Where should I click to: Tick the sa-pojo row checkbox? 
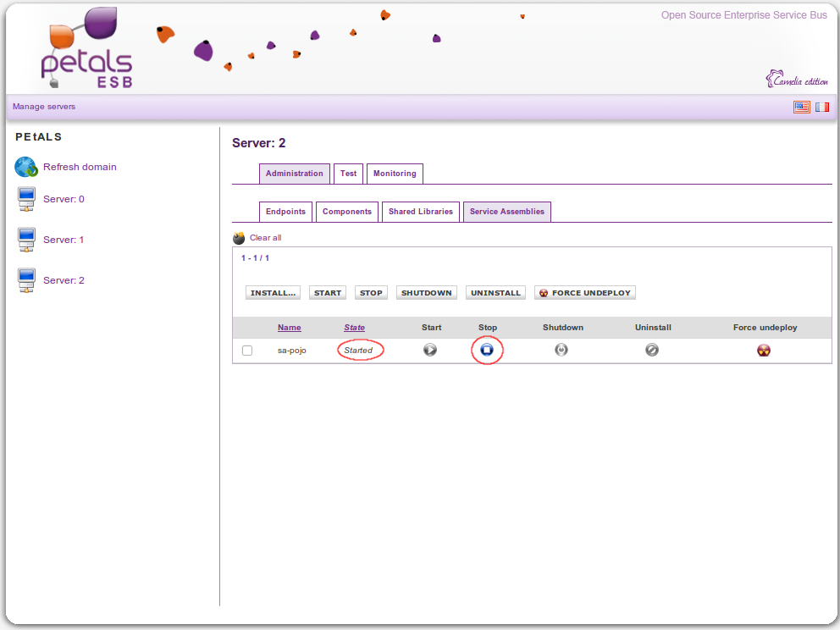pos(247,351)
